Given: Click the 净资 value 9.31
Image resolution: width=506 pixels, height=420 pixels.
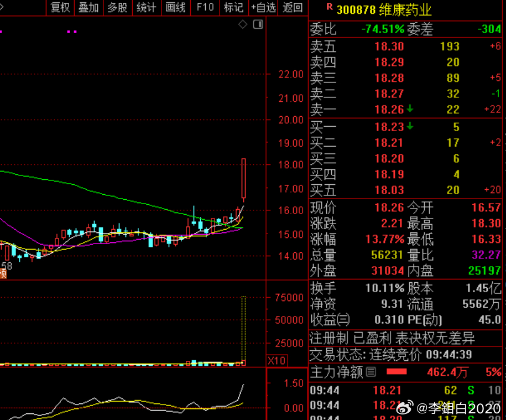Looking at the screenshot, I should [x=392, y=304].
